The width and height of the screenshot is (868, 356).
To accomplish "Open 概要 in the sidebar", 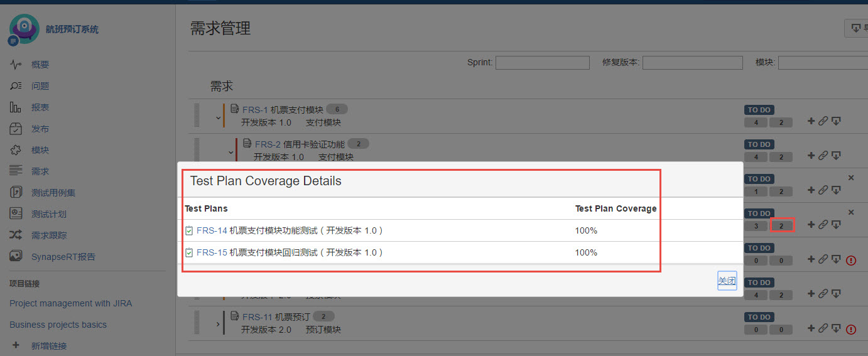I will point(40,65).
